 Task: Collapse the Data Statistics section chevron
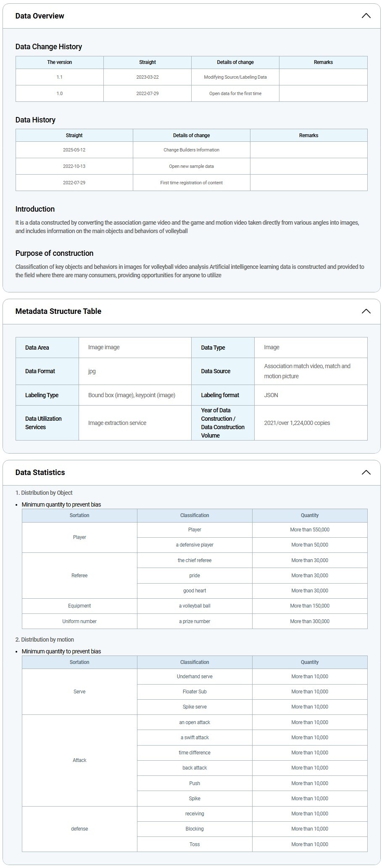tap(366, 472)
